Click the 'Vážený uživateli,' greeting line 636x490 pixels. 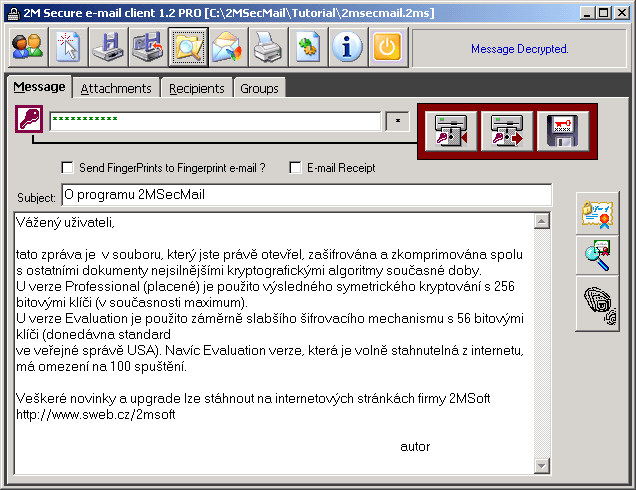pyautogui.click(x=65, y=223)
